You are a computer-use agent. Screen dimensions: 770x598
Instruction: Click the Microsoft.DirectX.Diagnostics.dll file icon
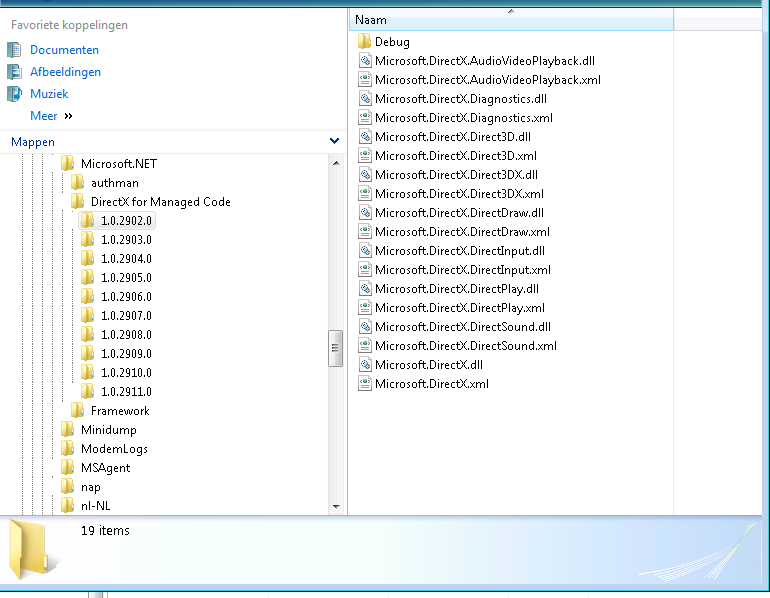click(x=364, y=99)
